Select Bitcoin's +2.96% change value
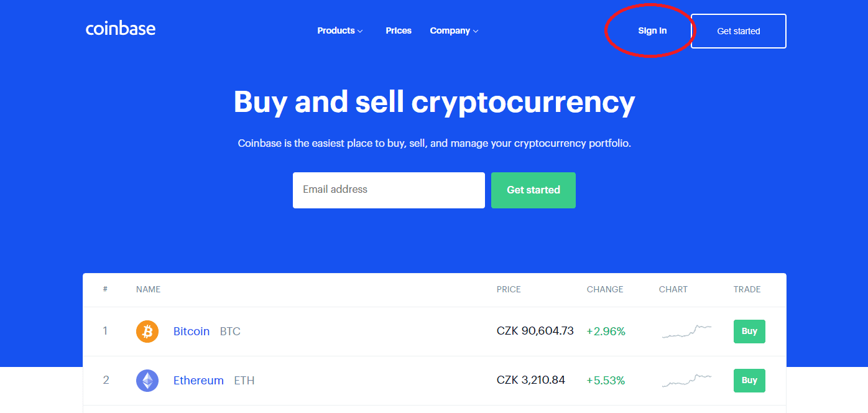This screenshot has width=868, height=413. (x=606, y=332)
